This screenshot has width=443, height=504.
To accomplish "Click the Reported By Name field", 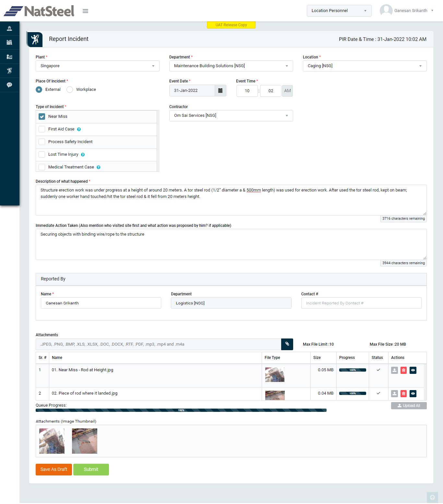I will click(x=101, y=303).
